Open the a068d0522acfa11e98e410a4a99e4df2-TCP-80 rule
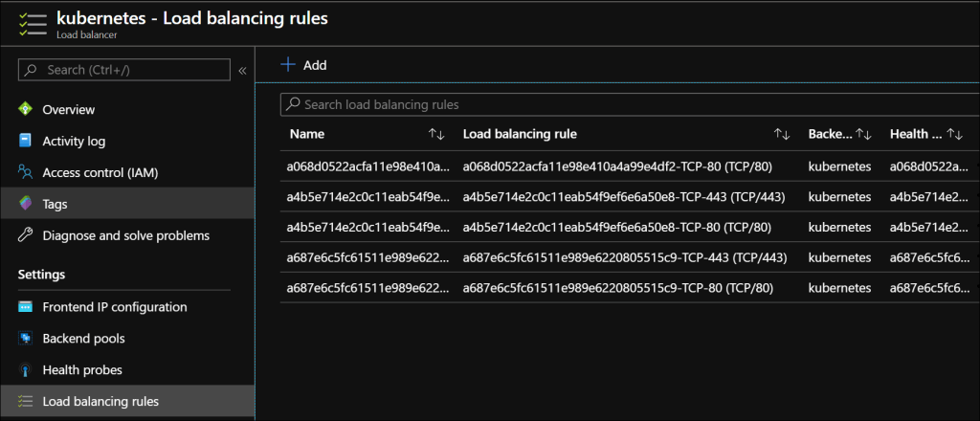Screen dimensions: 980x421 coord(617,166)
